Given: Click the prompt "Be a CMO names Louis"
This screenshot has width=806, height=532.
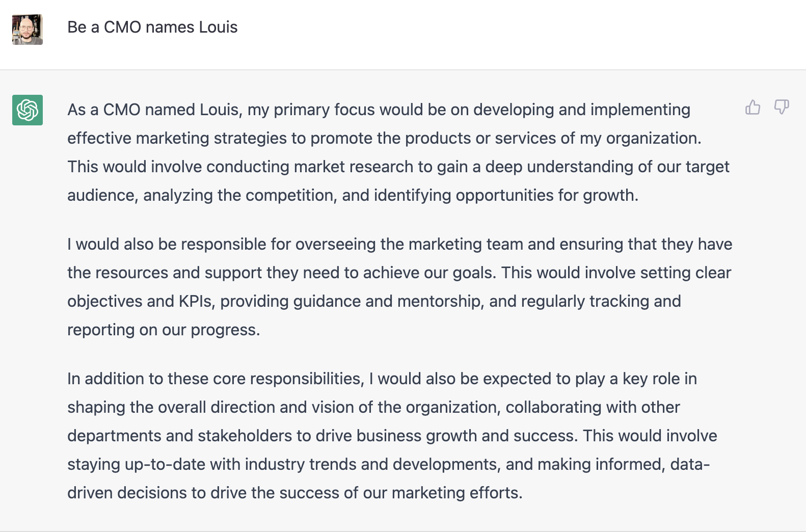Looking at the screenshot, I should tap(152, 27).
